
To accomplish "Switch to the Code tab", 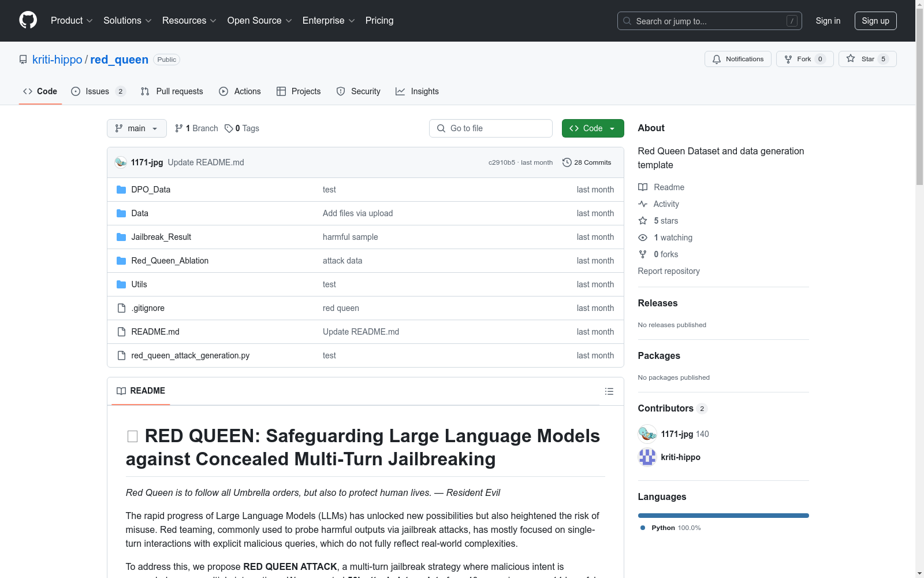I will 40,91.
